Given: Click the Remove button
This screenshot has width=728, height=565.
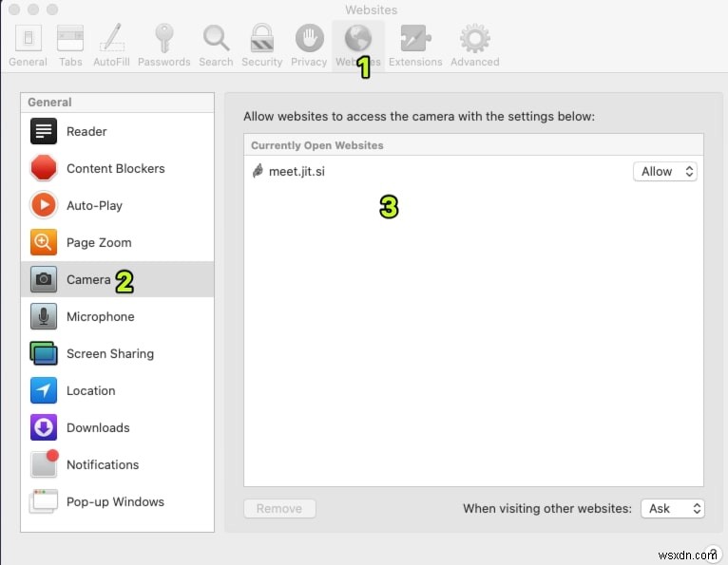Looking at the screenshot, I should [x=279, y=509].
